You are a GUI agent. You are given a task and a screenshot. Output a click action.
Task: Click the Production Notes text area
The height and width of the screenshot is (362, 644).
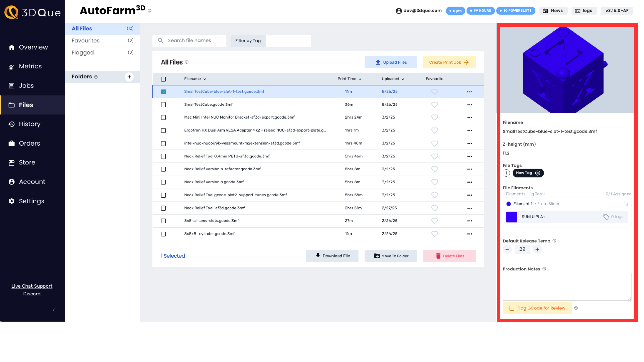[567, 287]
